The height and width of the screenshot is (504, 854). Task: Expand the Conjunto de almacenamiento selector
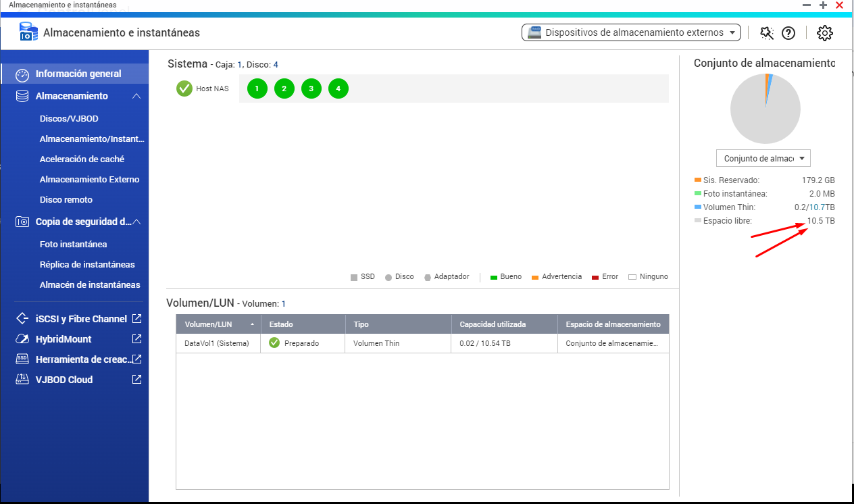pos(763,159)
